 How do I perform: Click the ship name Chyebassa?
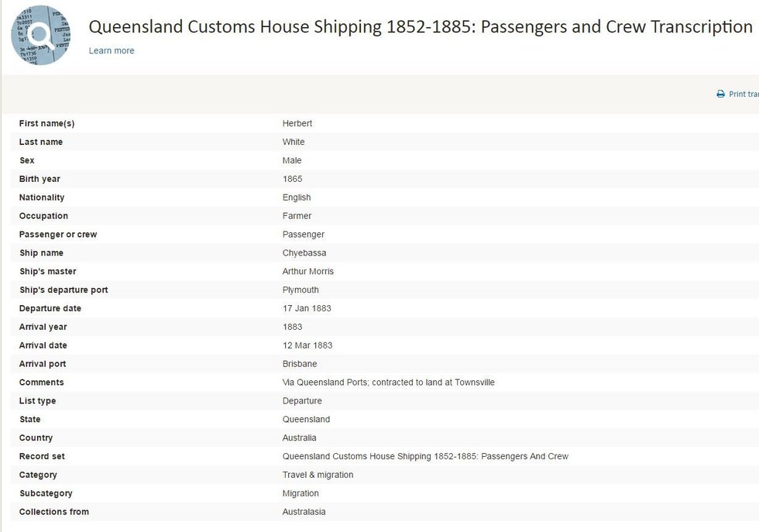[x=304, y=252]
